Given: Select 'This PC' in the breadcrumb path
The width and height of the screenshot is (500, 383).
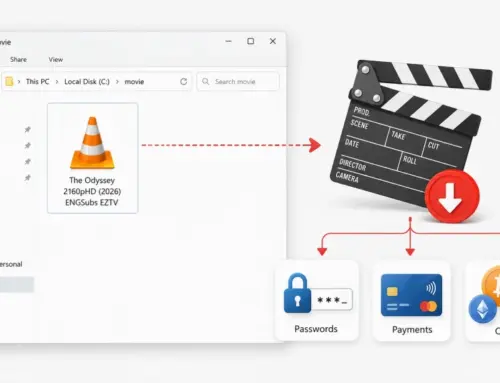Looking at the screenshot, I should (x=37, y=82).
